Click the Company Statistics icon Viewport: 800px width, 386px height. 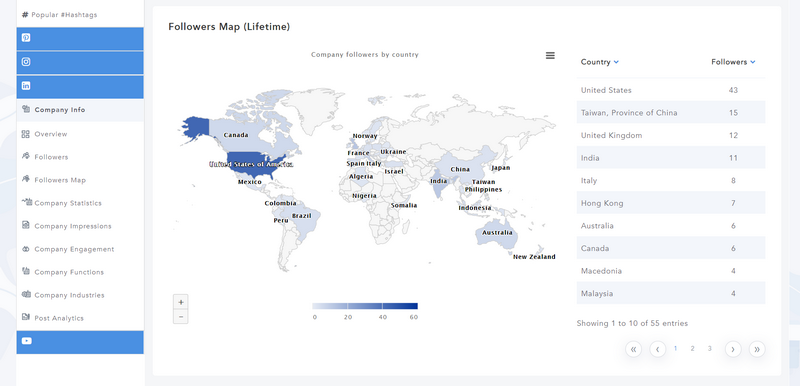point(27,202)
